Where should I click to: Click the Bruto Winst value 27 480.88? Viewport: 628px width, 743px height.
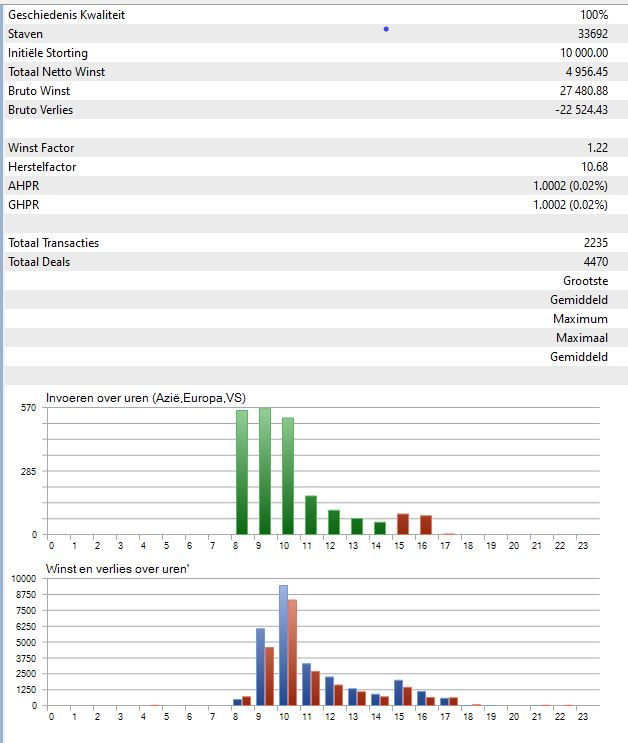[579, 91]
